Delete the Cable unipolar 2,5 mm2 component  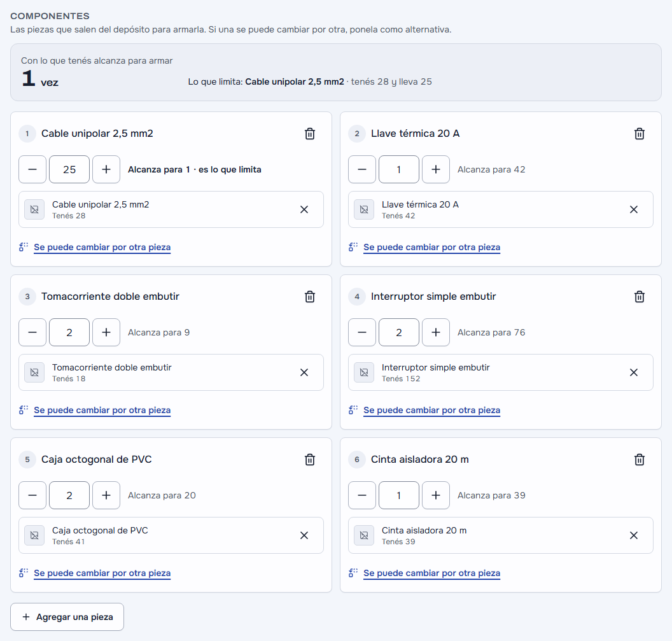pyautogui.click(x=310, y=134)
